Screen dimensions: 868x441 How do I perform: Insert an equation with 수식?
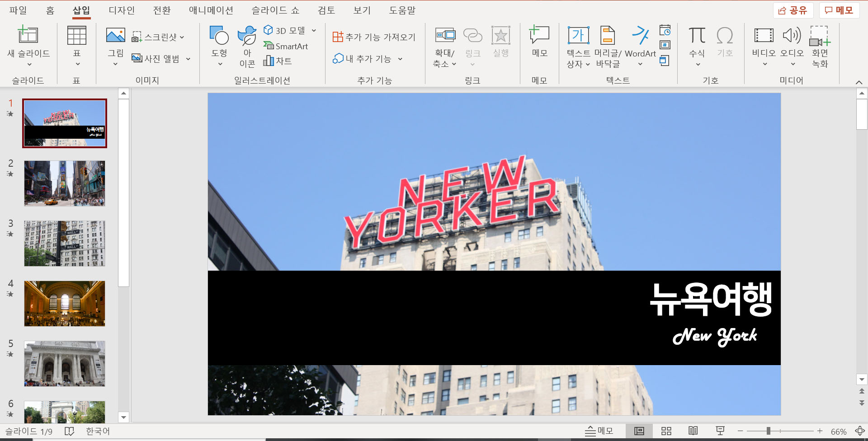[697, 47]
